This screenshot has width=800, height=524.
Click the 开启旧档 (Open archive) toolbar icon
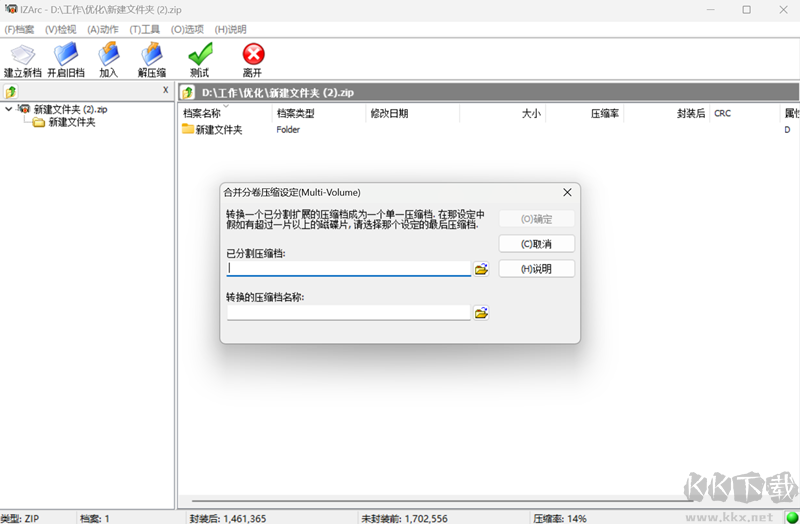coord(66,60)
